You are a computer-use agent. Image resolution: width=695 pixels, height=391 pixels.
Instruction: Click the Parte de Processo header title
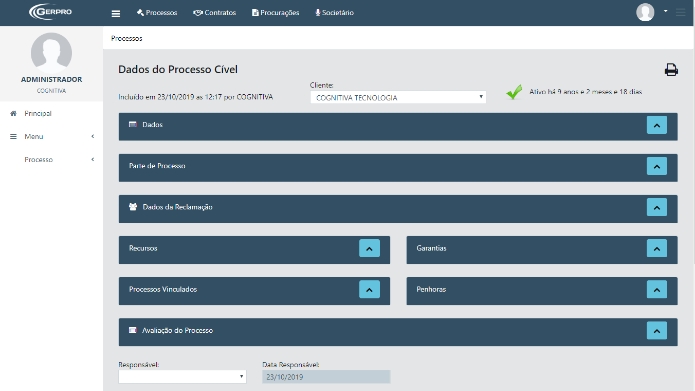(x=157, y=166)
